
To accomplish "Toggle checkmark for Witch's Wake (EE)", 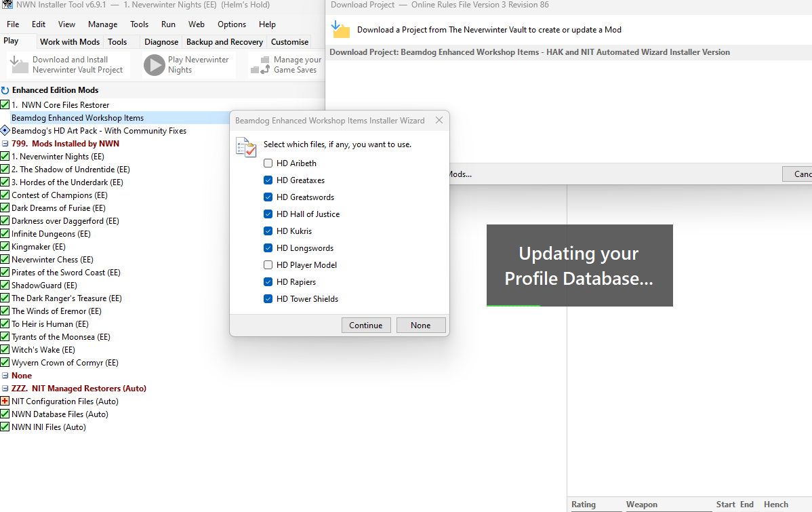I will [x=5, y=350].
